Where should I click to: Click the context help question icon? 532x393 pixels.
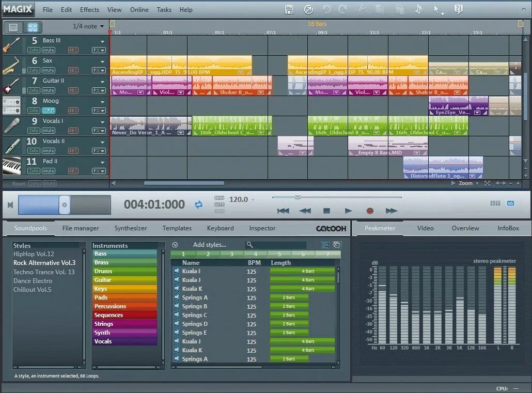458,9
